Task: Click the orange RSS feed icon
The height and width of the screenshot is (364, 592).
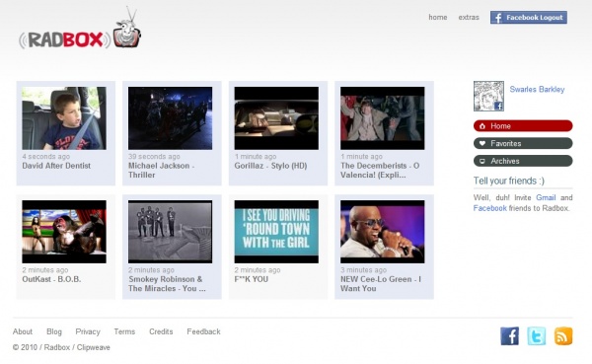Action: pyautogui.click(x=563, y=335)
